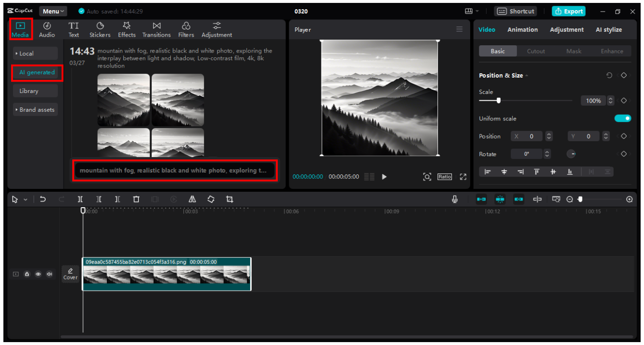The height and width of the screenshot is (345, 644).
Task: Open the Cutout sub-tab
Action: (x=536, y=51)
